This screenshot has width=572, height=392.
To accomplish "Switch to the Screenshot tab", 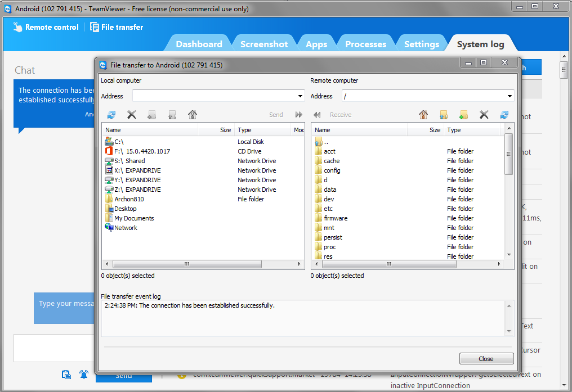I will 264,43.
